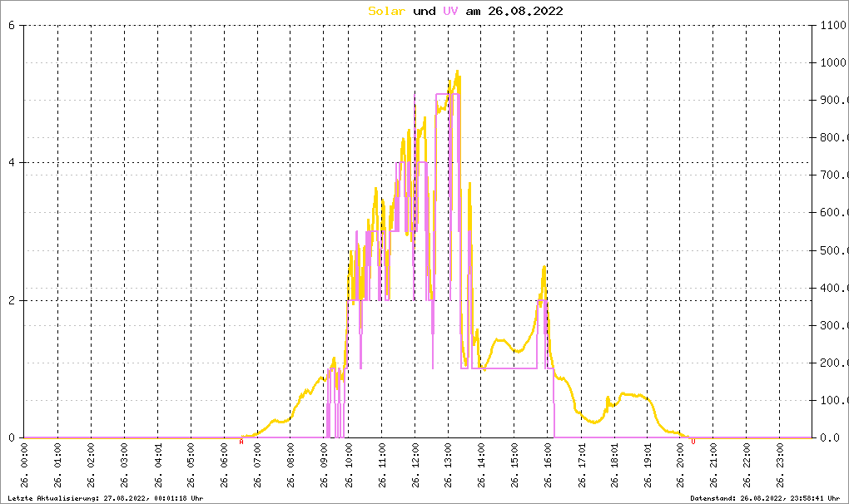Click the time label "26. 00:00"

[25, 465]
